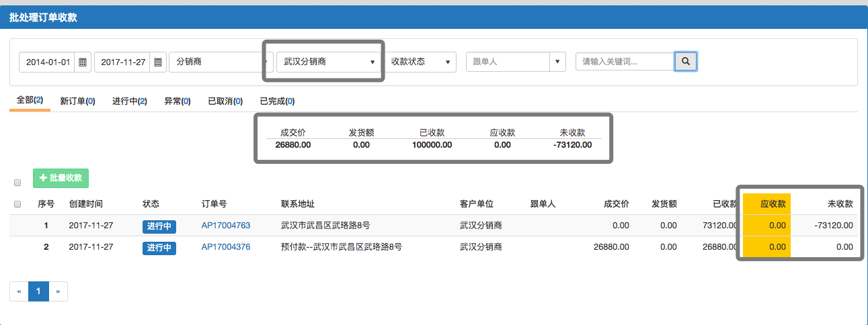Image resolution: width=868 pixels, height=325 pixels.
Task: Go to previous page with « button
Action: pos(19,291)
